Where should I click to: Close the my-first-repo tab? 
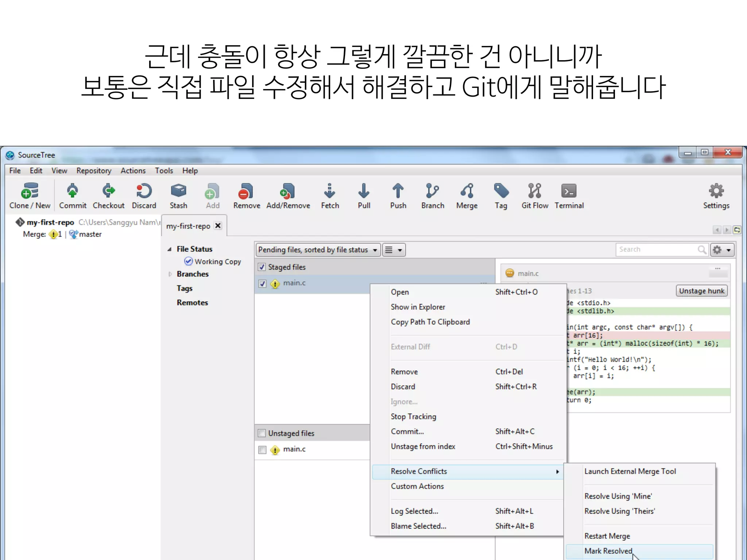coord(218,226)
